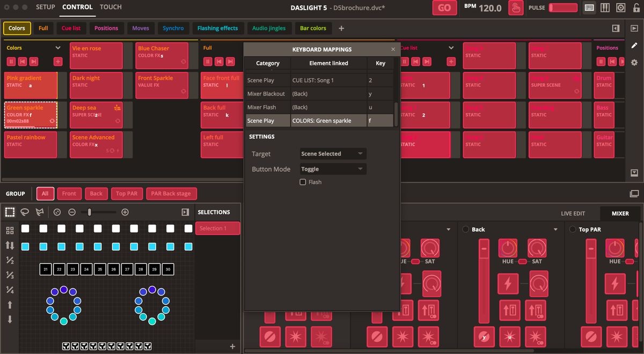Screen dimensions: 644x354
Task: Click the zoom in plus icon
Action: 125,212
